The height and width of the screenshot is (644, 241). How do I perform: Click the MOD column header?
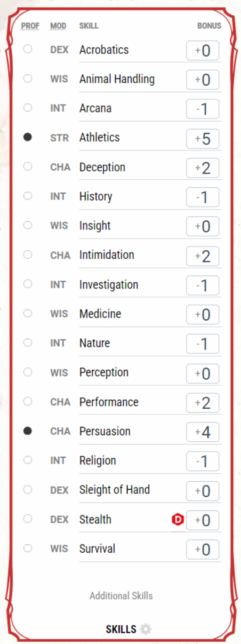[x=58, y=25]
